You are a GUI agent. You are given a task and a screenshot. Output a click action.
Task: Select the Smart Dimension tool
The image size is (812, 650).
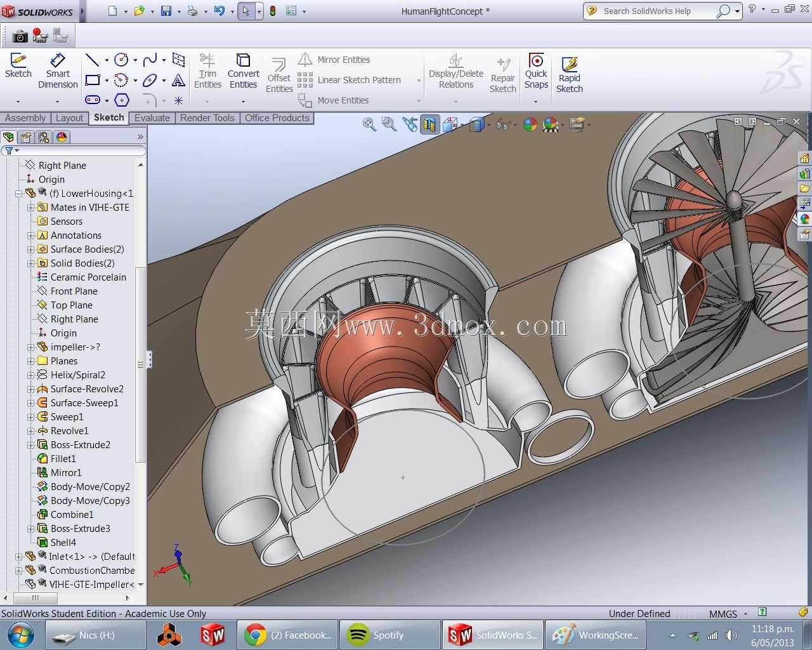(57, 70)
